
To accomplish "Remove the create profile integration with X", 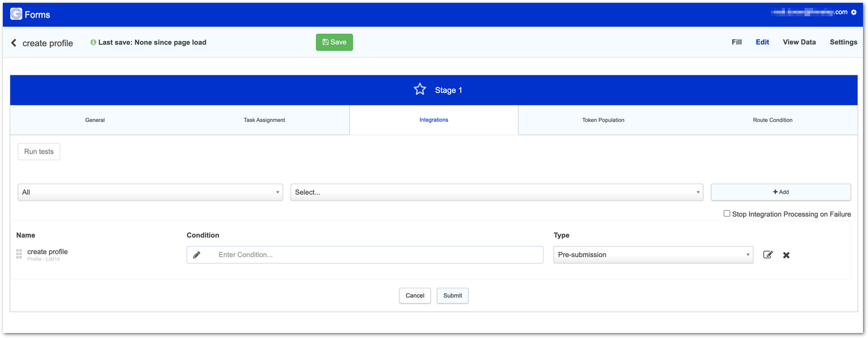I will pos(786,255).
